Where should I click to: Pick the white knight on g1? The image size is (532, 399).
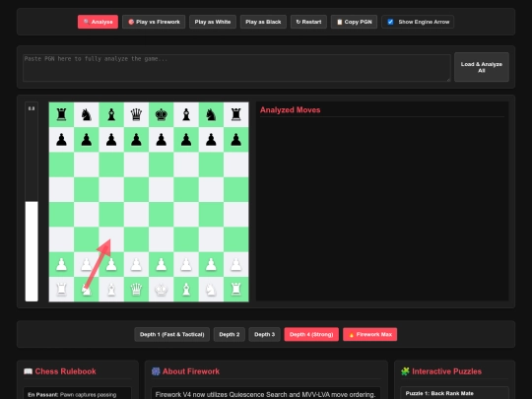(x=211, y=289)
